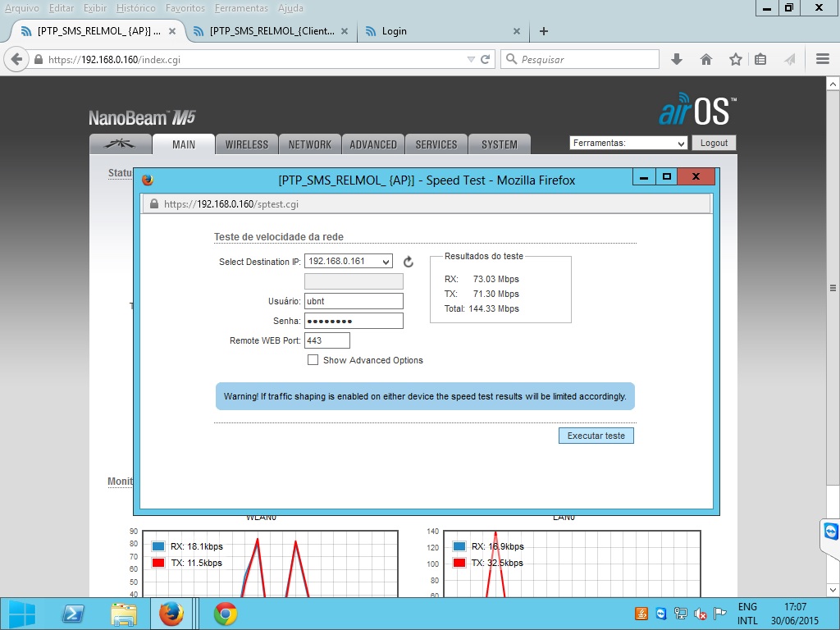The image size is (840, 630).
Task: Open the ADVANCED tab
Action: point(373,144)
